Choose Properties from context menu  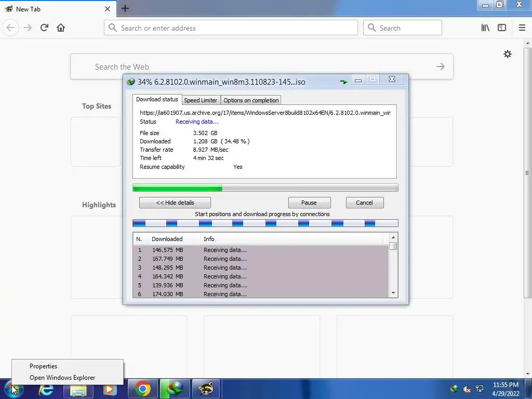coord(68,366)
